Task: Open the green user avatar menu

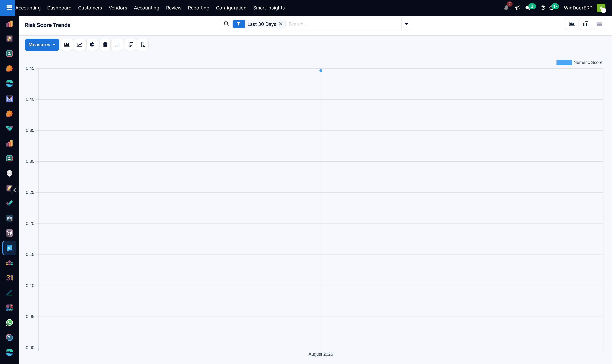Action: tap(601, 8)
